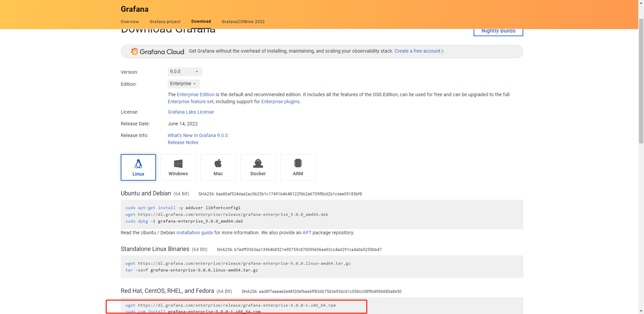Click the scrollbar up arrow

click(x=641, y=3)
